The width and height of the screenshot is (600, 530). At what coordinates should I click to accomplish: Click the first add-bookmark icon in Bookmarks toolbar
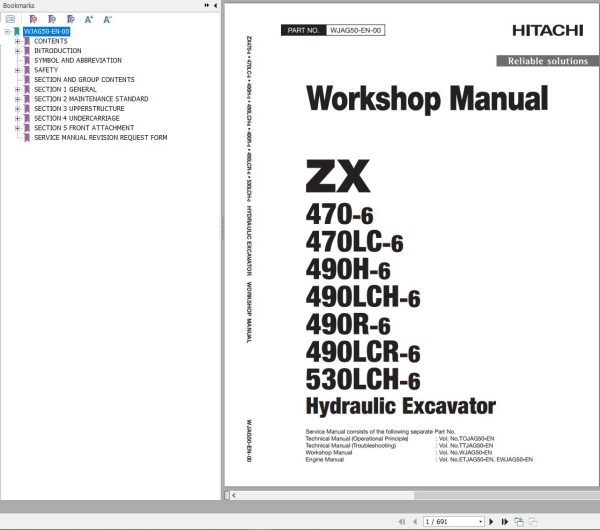point(33,19)
